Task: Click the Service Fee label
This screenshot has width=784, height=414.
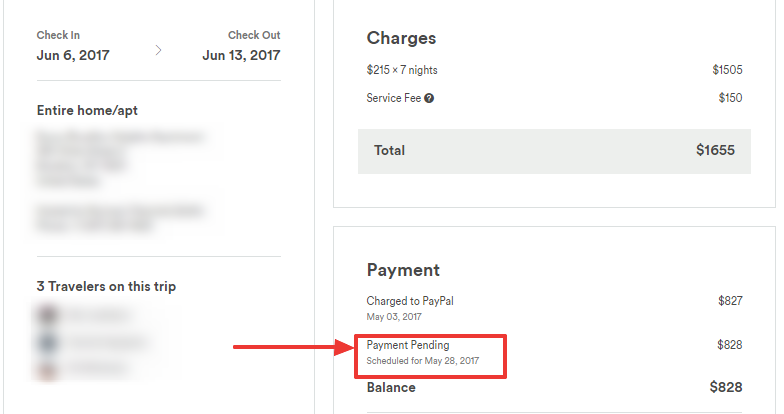Action: point(394,98)
